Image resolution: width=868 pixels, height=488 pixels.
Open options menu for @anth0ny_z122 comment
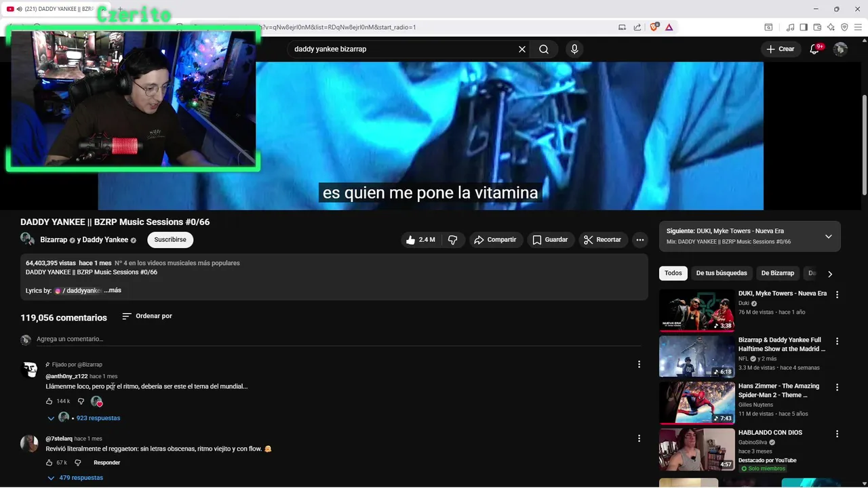[x=639, y=365]
